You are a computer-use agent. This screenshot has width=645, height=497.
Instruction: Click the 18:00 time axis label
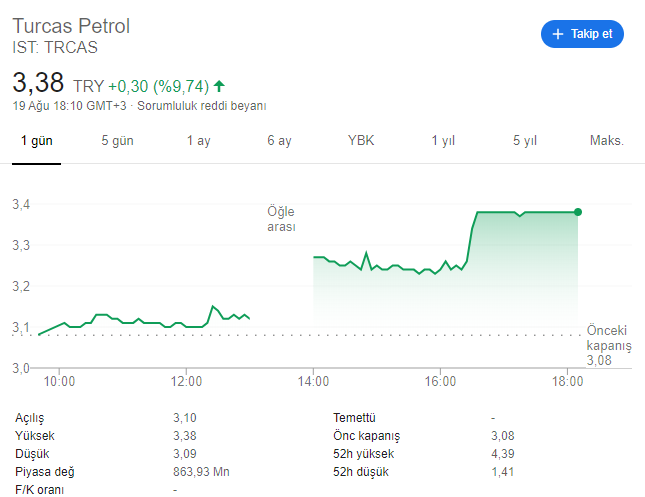[567, 381]
